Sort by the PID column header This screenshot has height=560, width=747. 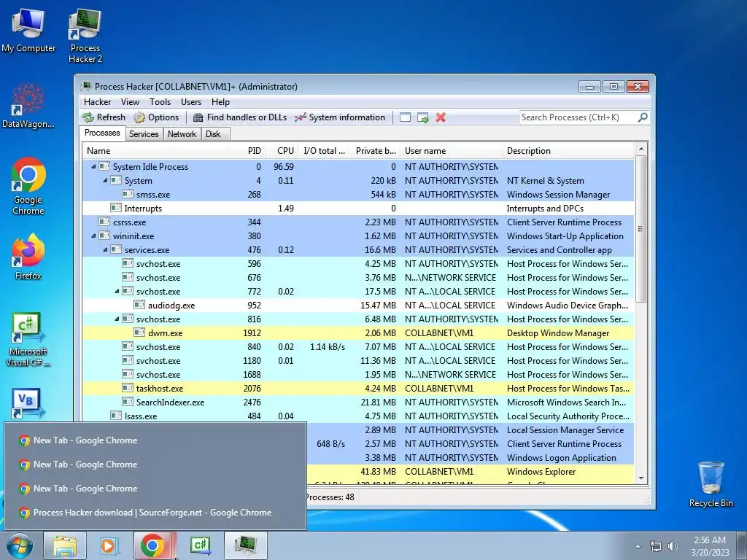tap(247, 151)
